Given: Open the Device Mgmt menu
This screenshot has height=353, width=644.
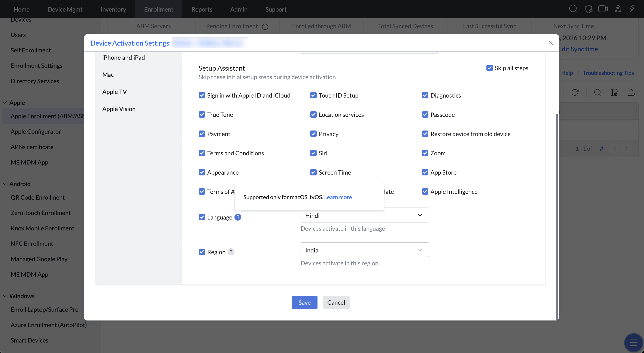Looking at the screenshot, I should [65, 9].
